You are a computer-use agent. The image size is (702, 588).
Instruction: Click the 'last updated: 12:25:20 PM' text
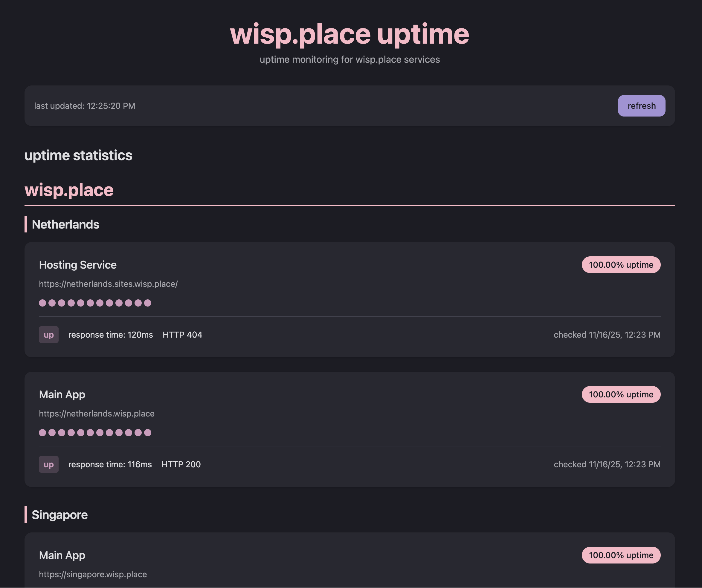85,105
